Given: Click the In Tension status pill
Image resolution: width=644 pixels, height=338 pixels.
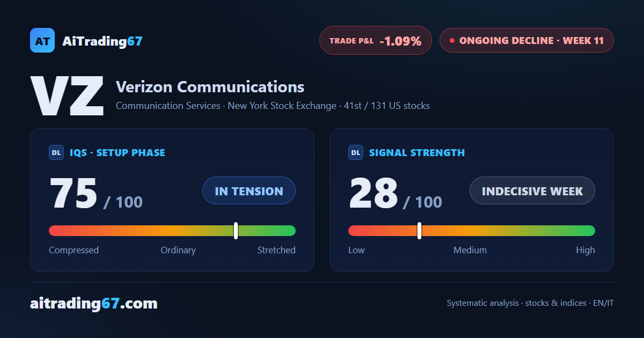Looking at the screenshot, I should [x=249, y=190].
